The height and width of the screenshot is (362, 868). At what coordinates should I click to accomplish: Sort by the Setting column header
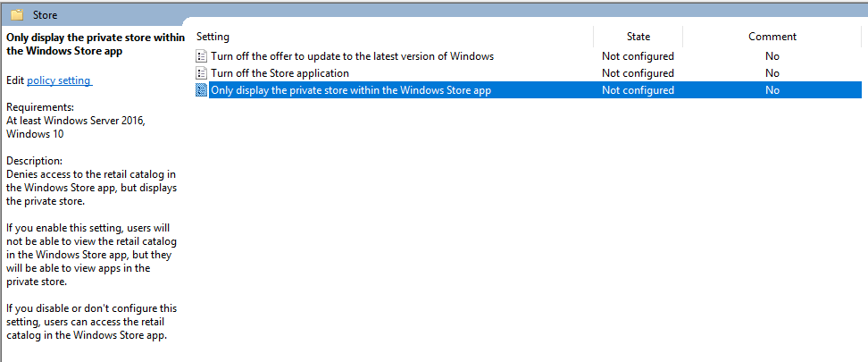tap(213, 37)
